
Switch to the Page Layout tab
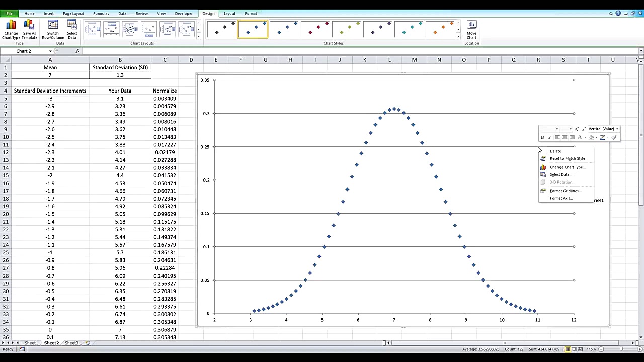tap(73, 14)
